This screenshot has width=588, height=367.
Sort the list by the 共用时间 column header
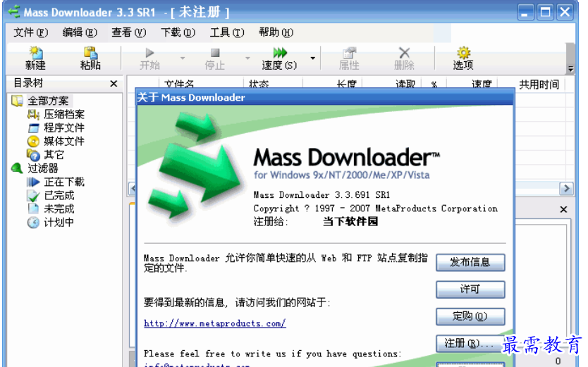(x=539, y=85)
